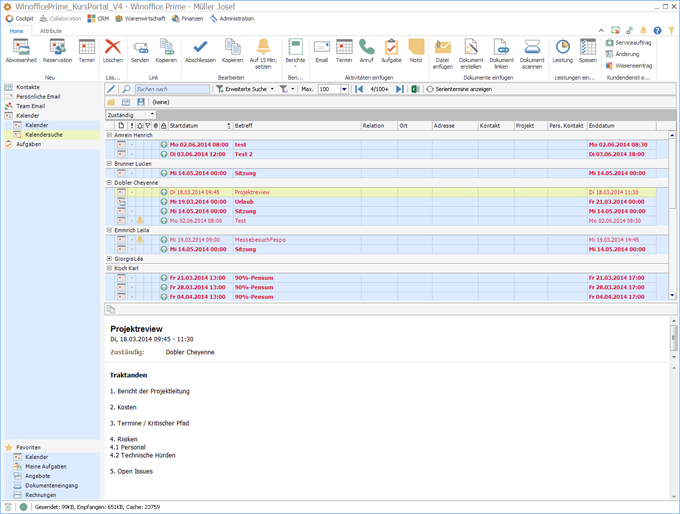Image resolution: width=680 pixels, height=514 pixels.
Task: Open Aufgaben in the navigation
Action: (29, 144)
